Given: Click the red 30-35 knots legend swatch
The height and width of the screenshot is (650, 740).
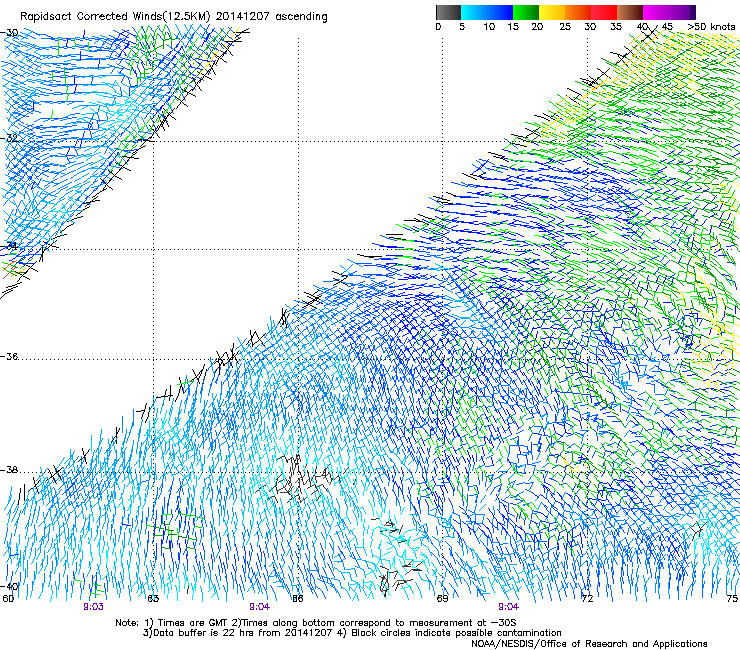Looking at the screenshot, I should (x=604, y=12).
